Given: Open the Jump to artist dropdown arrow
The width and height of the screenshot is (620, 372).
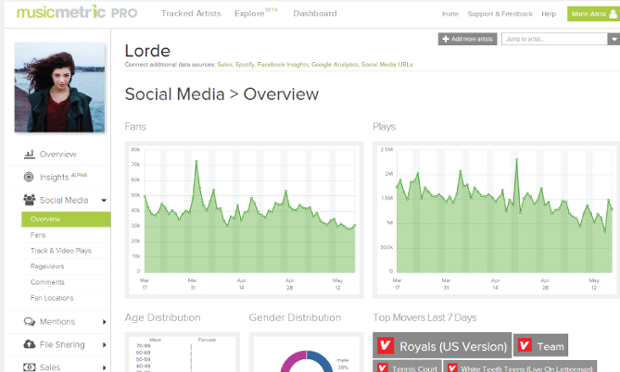Looking at the screenshot, I should coord(614,39).
